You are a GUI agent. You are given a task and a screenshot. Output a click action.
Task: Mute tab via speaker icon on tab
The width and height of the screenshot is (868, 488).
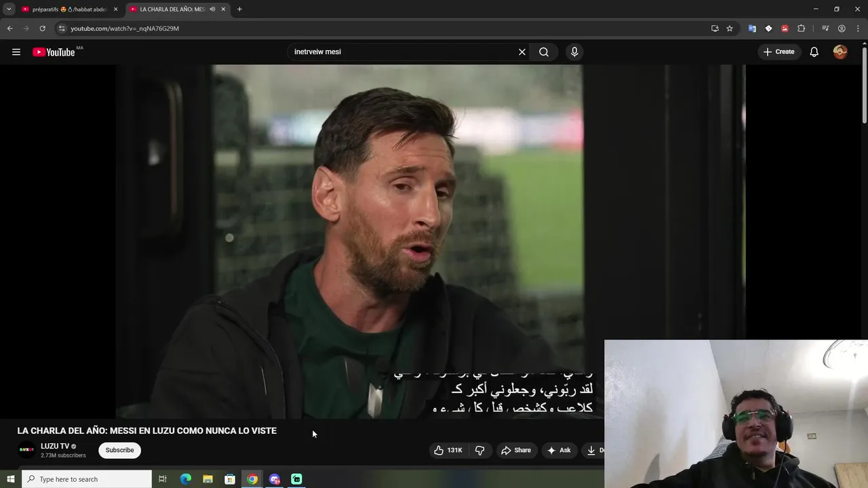pyautogui.click(x=212, y=9)
